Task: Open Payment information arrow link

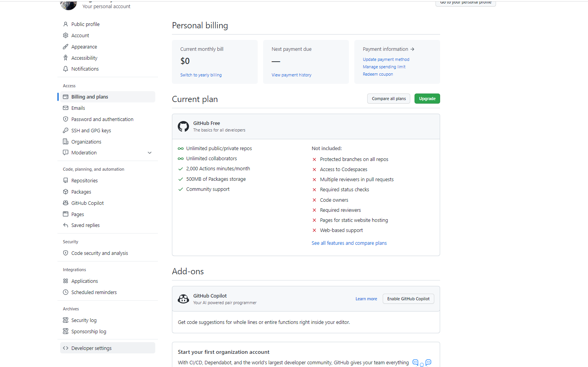Action: pos(389,49)
